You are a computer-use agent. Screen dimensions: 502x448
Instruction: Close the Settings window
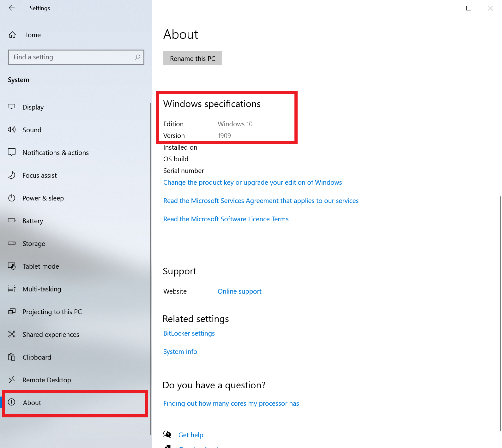(490, 8)
